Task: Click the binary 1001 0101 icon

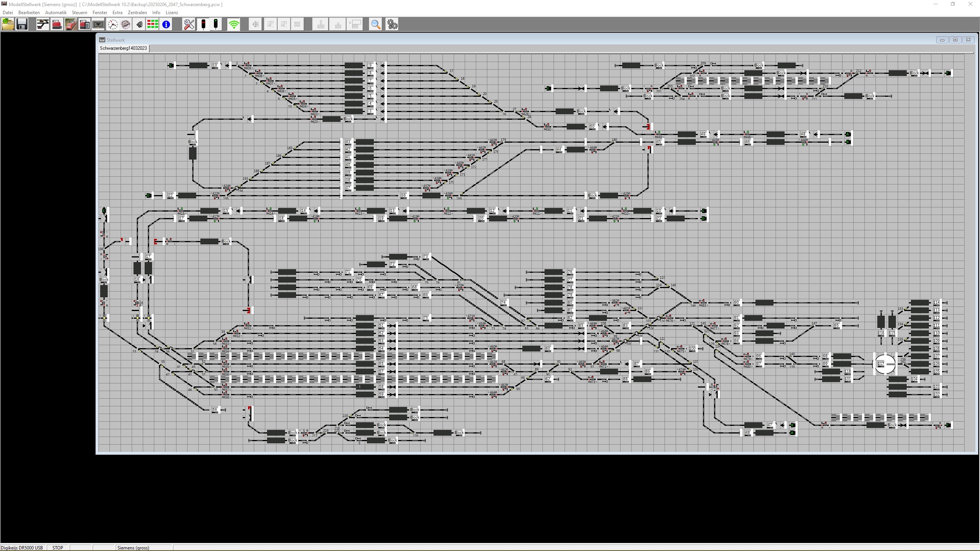Action: (x=297, y=24)
